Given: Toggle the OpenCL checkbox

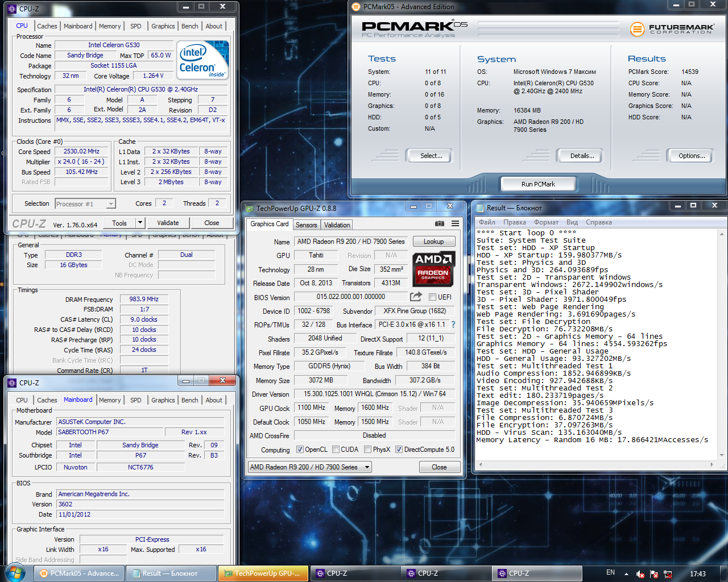Looking at the screenshot, I should (300, 450).
